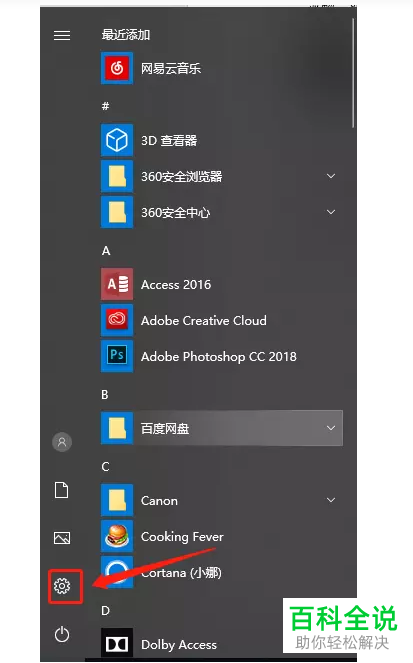Image resolution: width=413 pixels, height=663 pixels.
Task: Click the Adobe Creative Cloud label
Action: (x=204, y=321)
